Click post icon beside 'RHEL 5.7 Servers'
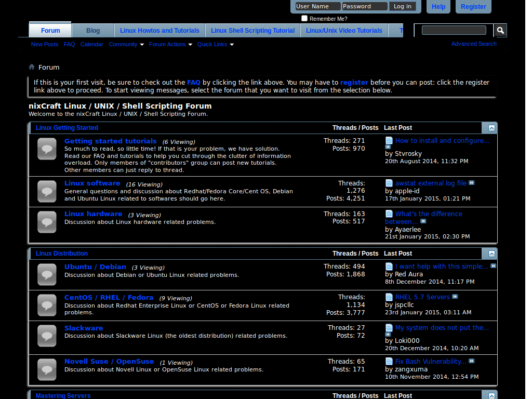This screenshot has width=532, height=399. tap(389, 297)
